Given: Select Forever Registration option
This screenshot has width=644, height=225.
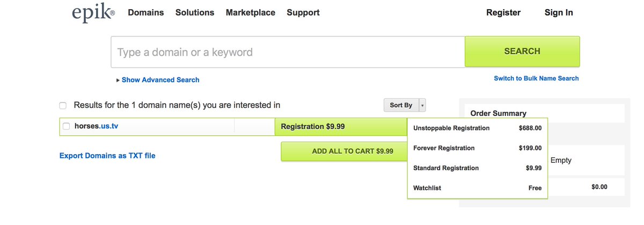Looking at the screenshot, I should pos(477,148).
